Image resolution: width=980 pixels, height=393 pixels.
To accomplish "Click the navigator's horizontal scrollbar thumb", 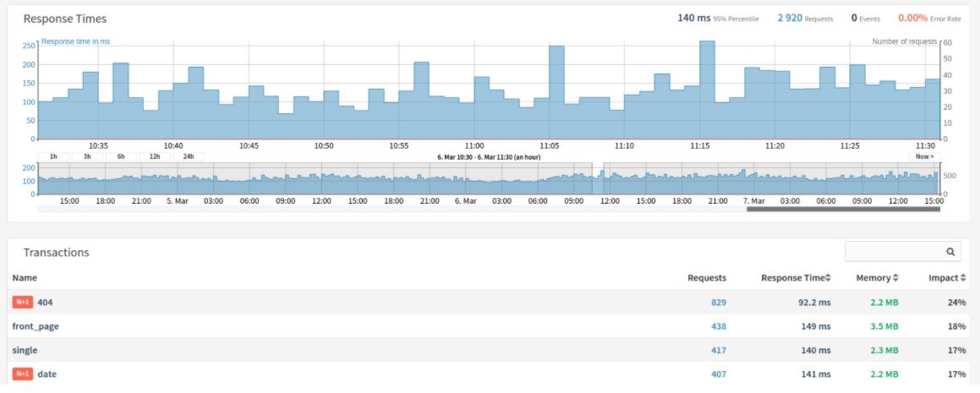I will (x=843, y=208).
